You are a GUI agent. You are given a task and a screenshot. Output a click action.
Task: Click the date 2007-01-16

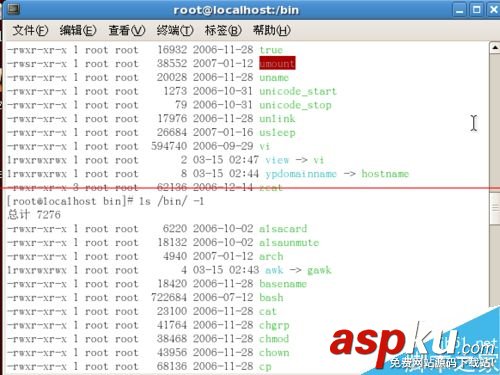pos(223,133)
